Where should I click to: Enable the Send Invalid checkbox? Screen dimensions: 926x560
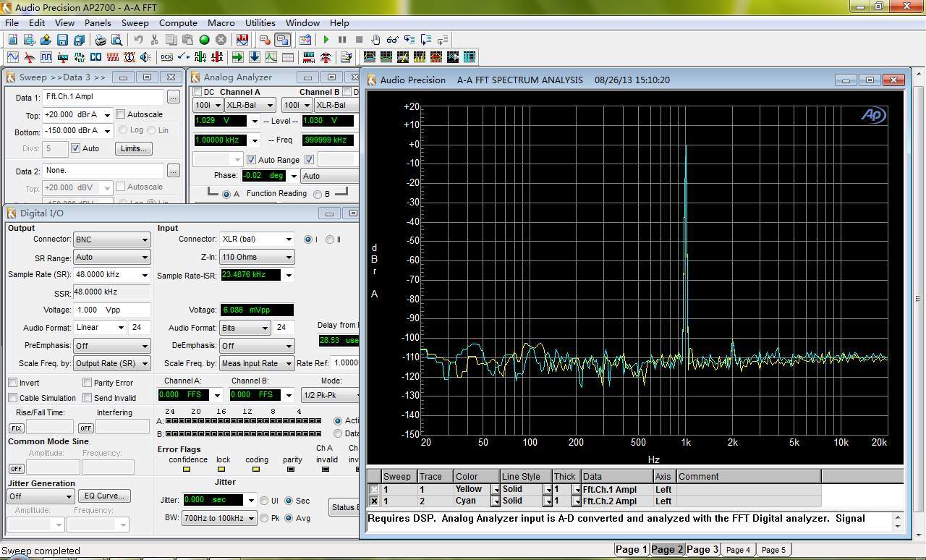click(x=87, y=398)
